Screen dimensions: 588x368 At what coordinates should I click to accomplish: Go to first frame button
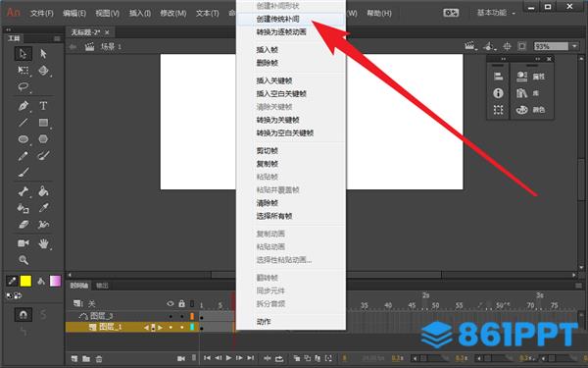(x=207, y=358)
